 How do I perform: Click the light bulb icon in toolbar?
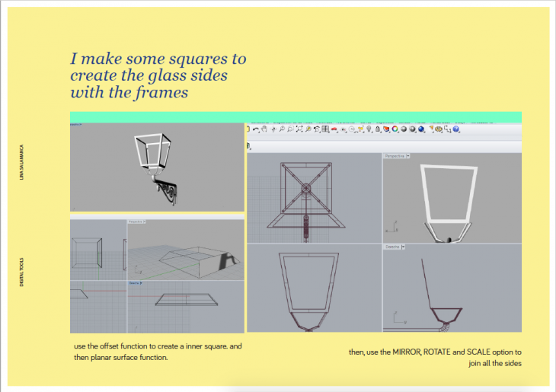369,129
